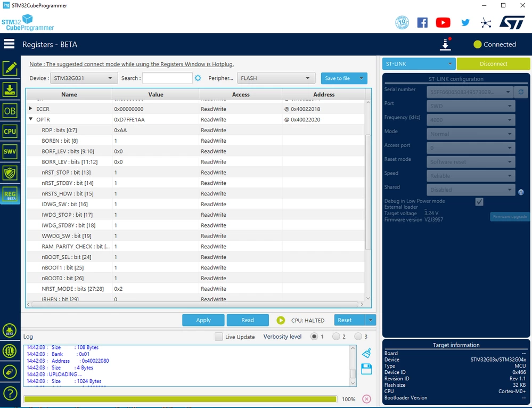
Task: Refresh the serial number list
Action: point(521,92)
